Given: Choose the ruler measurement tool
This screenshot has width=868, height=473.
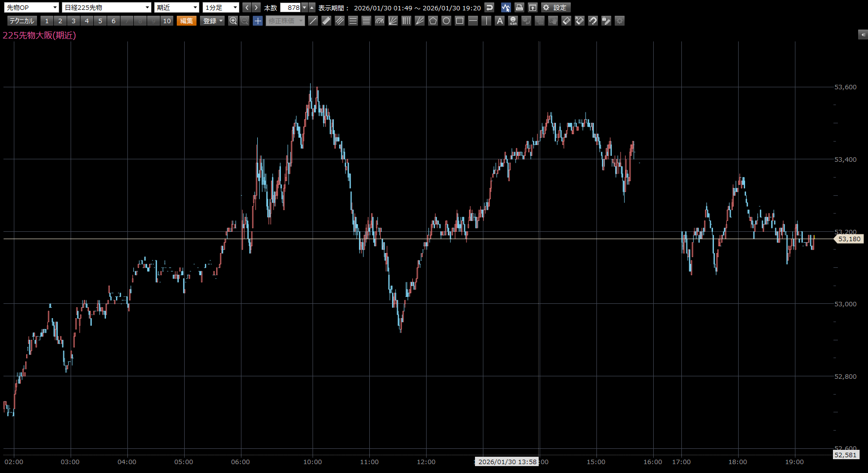Looking at the screenshot, I should [x=326, y=21].
